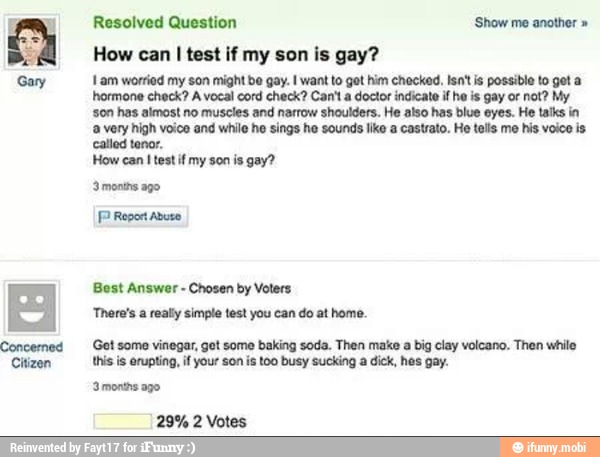Image resolution: width=600 pixels, height=457 pixels.
Task: Click the 29% 2 Votes count
Action: (x=202, y=421)
